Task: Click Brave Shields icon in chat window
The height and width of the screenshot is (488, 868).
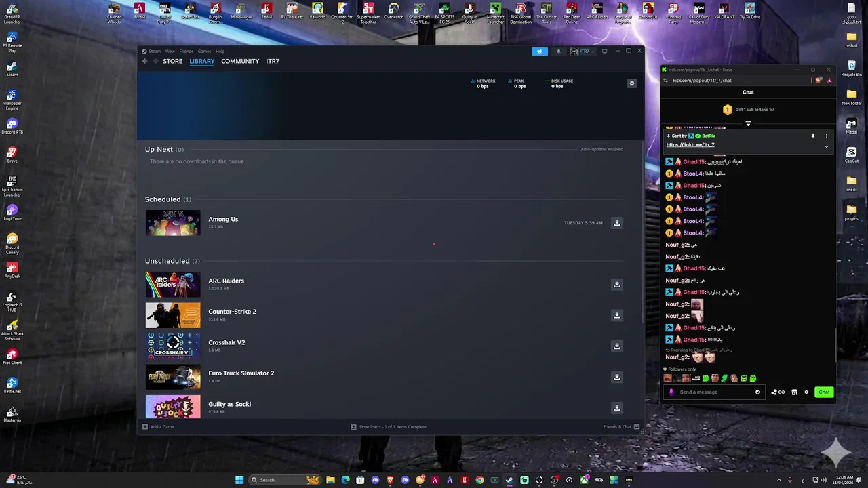Action: click(819, 80)
